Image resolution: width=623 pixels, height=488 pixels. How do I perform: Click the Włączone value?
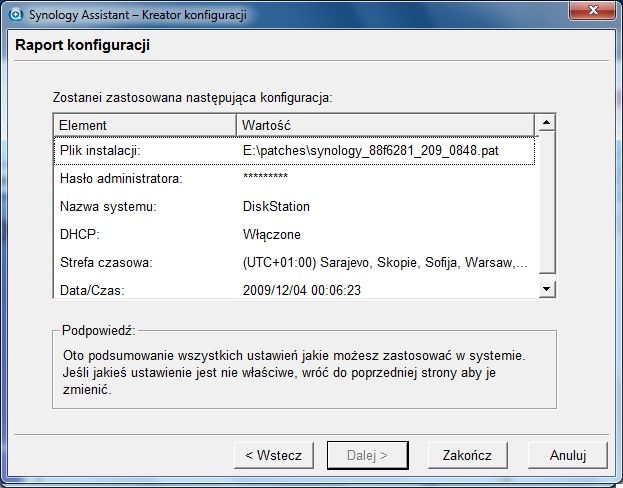pos(272,234)
